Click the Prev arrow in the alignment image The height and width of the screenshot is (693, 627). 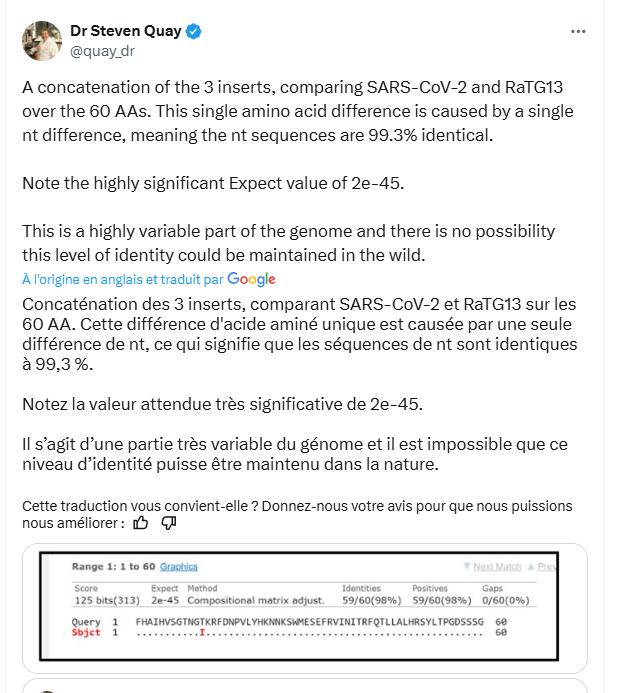tap(546, 567)
